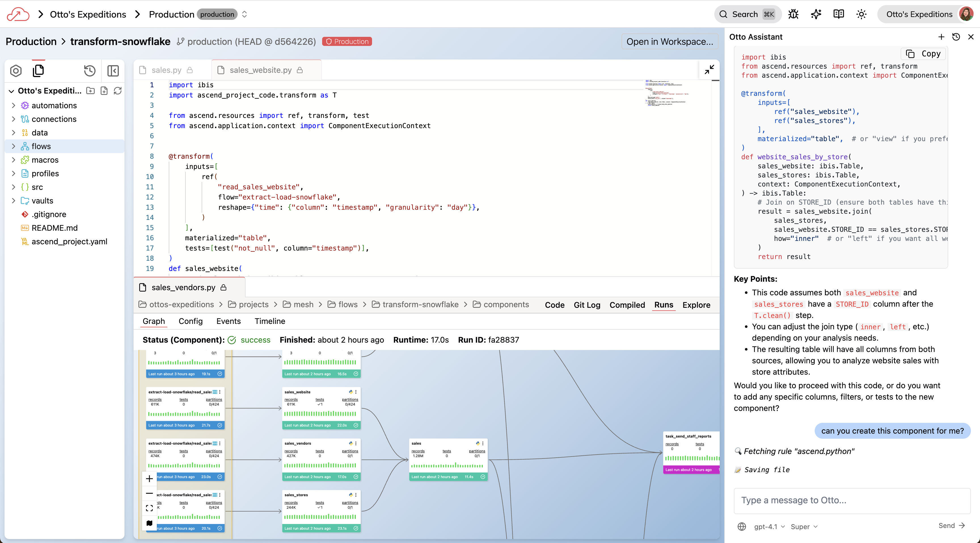Start a new Otto Assistant chat
This screenshot has height=543, width=980.
[941, 37]
